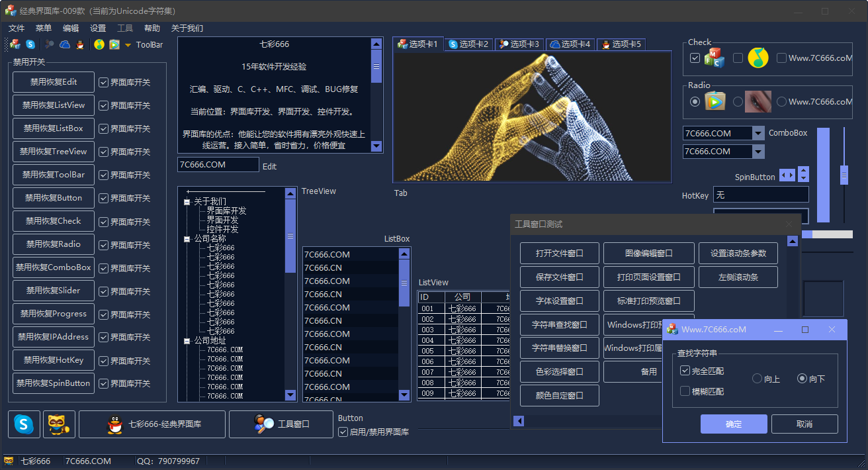Collapse the 关于我们 tree node

click(187, 202)
